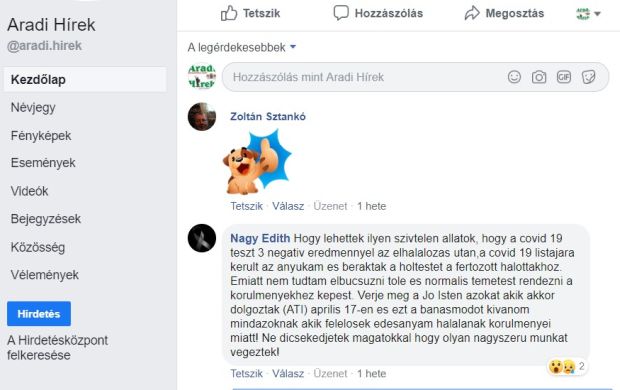Open the page identity selector dropdown

point(588,13)
